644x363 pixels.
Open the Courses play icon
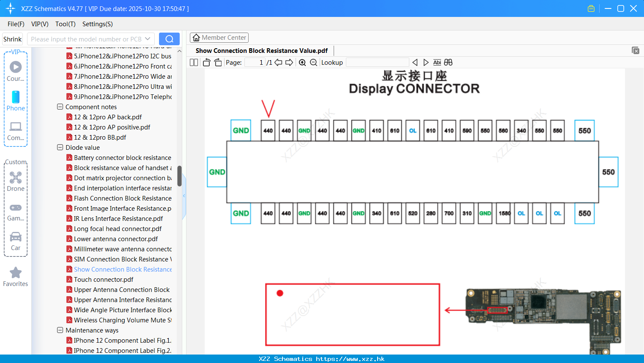click(16, 67)
